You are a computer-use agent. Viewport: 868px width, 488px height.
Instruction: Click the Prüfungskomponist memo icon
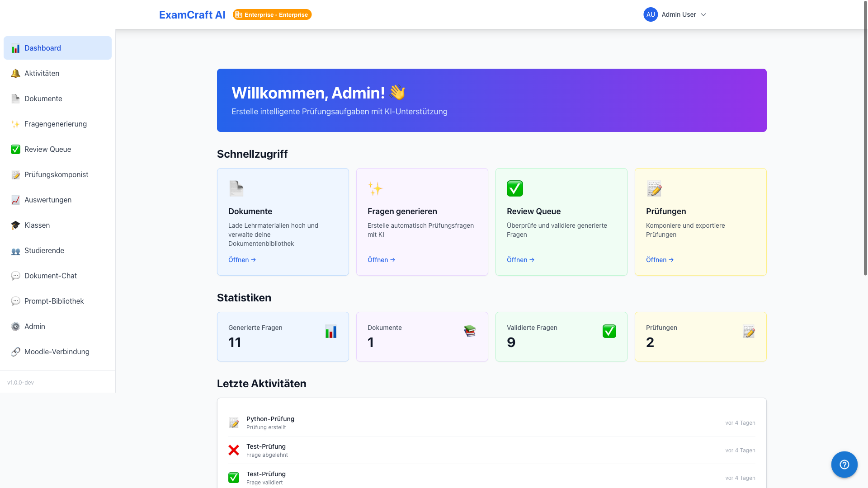click(x=15, y=175)
